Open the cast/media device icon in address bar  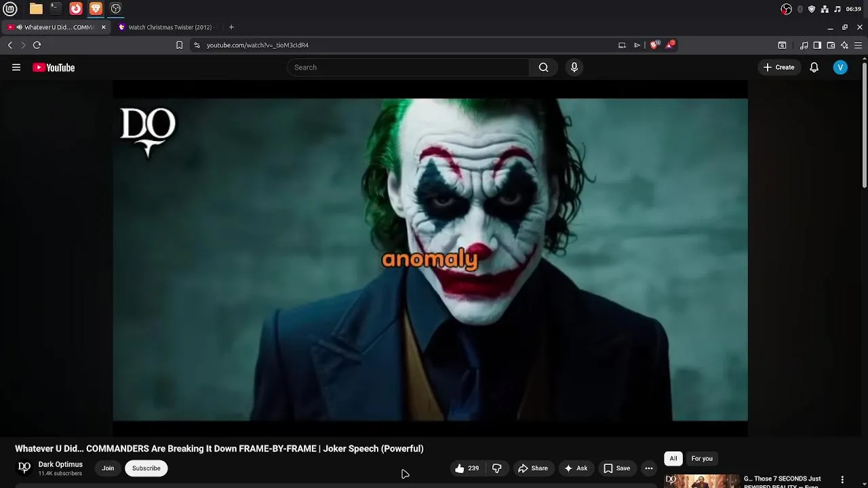[622, 45]
